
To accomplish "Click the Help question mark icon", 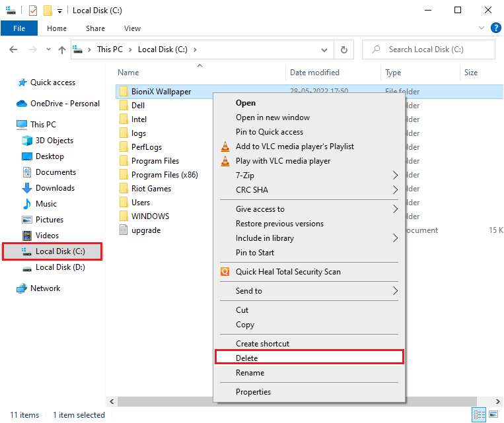I will coord(495,28).
